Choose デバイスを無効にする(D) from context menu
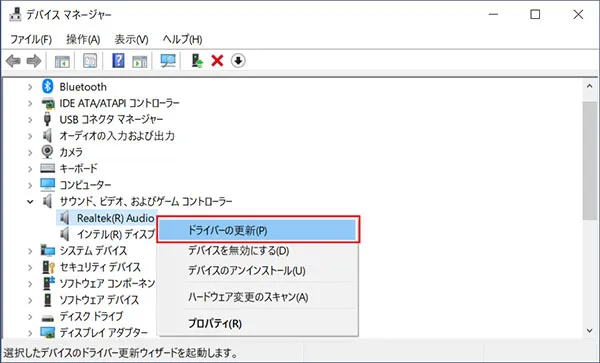The height and width of the screenshot is (363, 600). point(258,251)
